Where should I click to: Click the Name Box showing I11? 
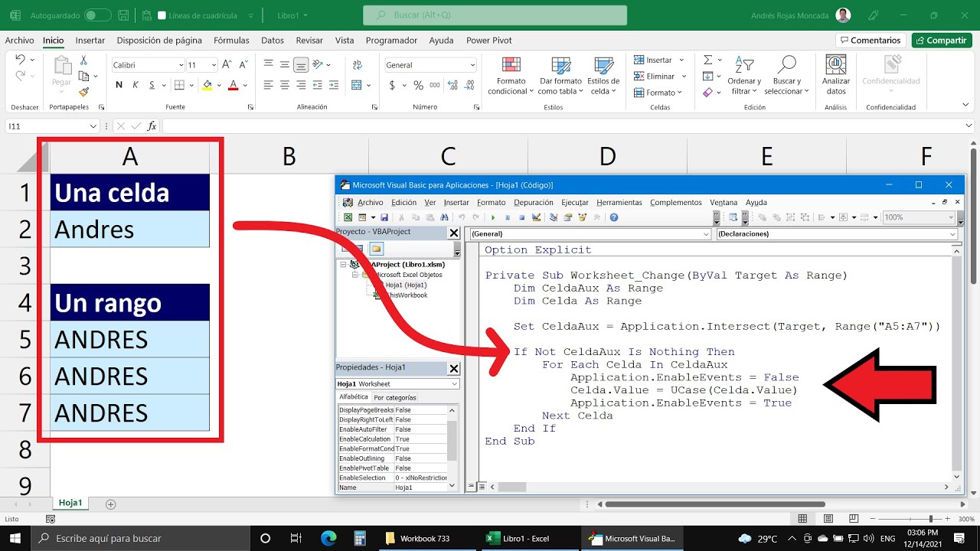52,126
